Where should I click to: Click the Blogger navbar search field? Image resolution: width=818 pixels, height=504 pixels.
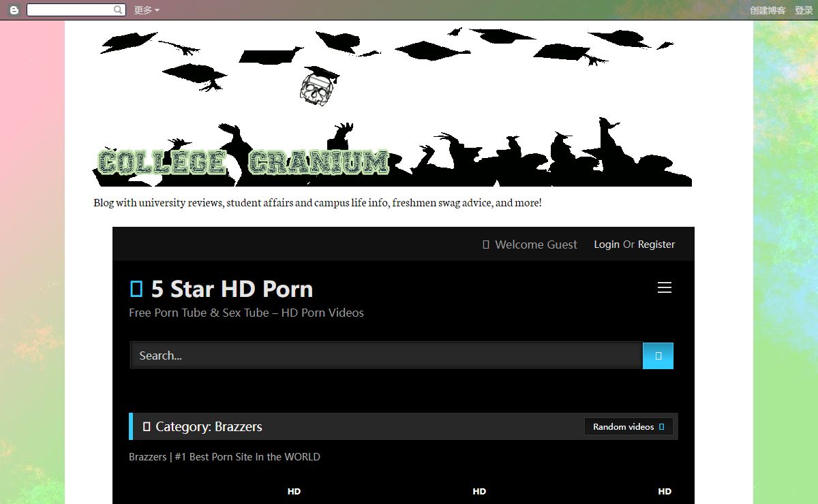coord(76,10)
